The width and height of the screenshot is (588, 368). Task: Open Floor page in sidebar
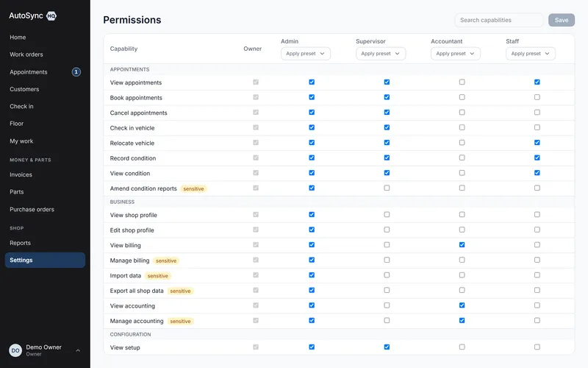click(x=45, y=124)
